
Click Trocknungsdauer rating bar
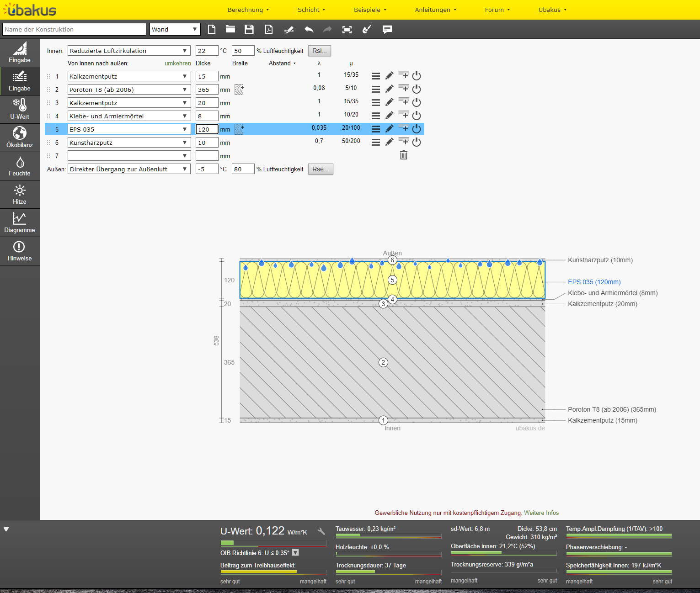tap(389, 572)
